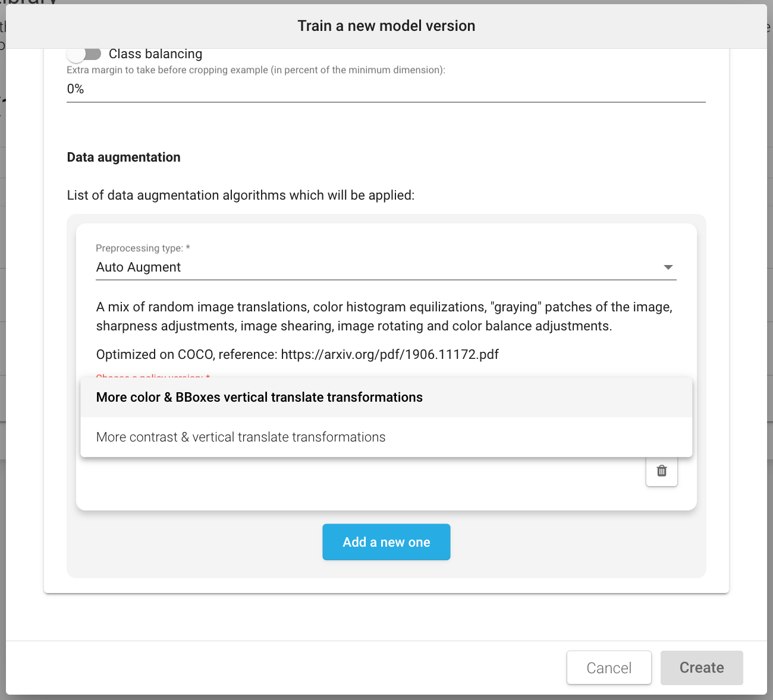Click the partially hidden policy version label
This screenshot has width=773, height=700.
153,376
